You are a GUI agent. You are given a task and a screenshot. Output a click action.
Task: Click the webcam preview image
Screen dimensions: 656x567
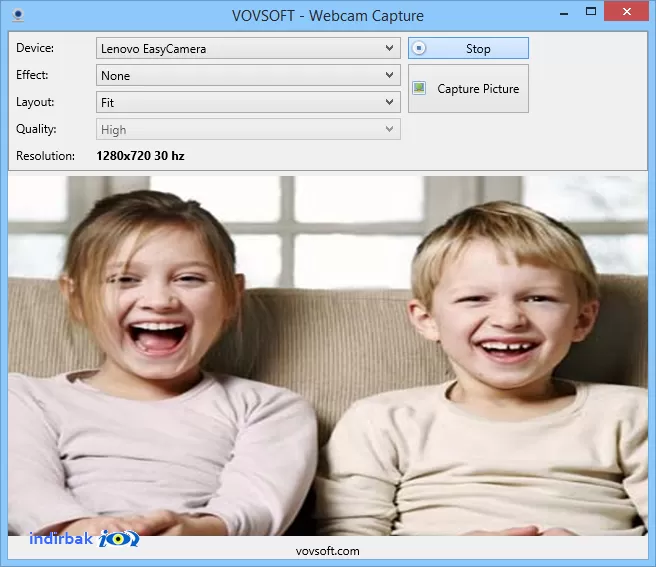(328, 356)
